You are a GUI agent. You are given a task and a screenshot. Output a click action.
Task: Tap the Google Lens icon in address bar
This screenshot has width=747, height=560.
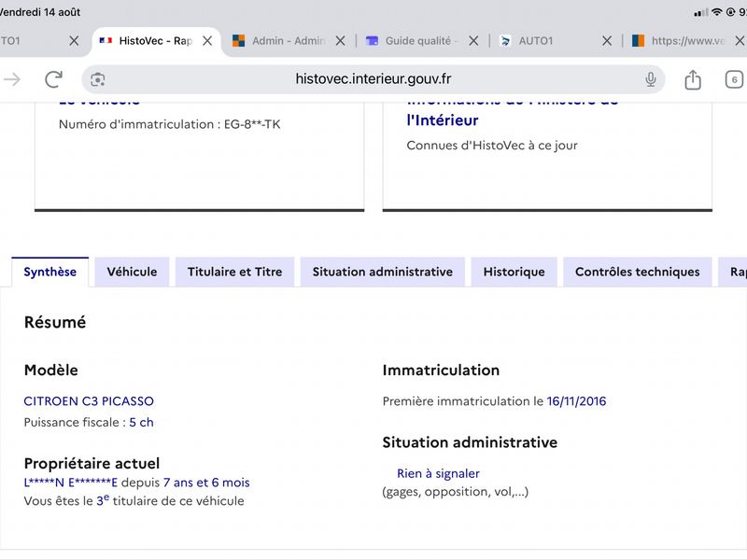98,79
